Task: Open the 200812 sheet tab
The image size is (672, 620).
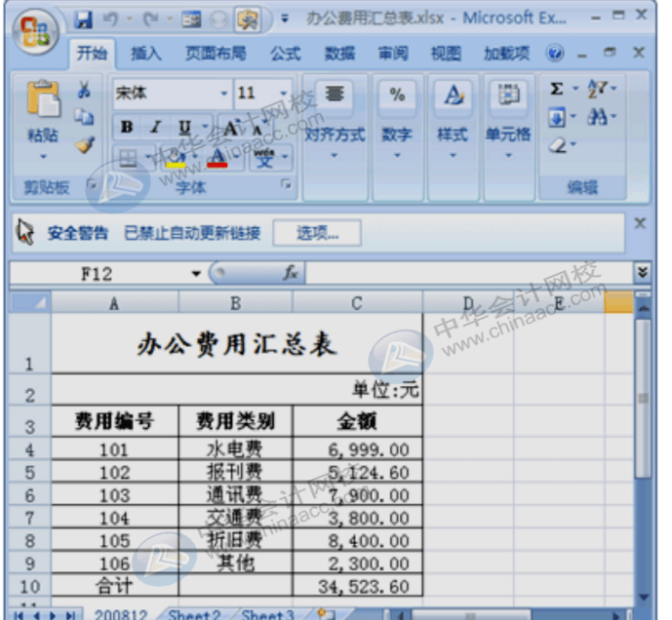Action: pos(121,614)
